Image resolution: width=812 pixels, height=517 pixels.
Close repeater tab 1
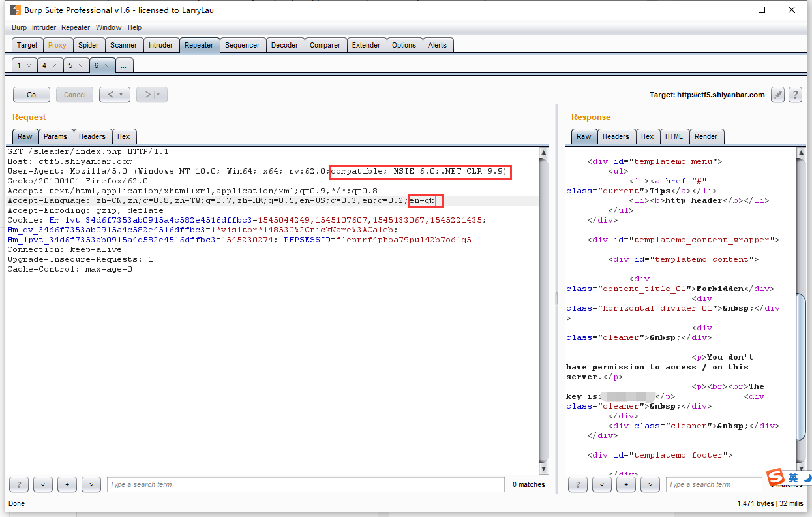tap(29, 65)
